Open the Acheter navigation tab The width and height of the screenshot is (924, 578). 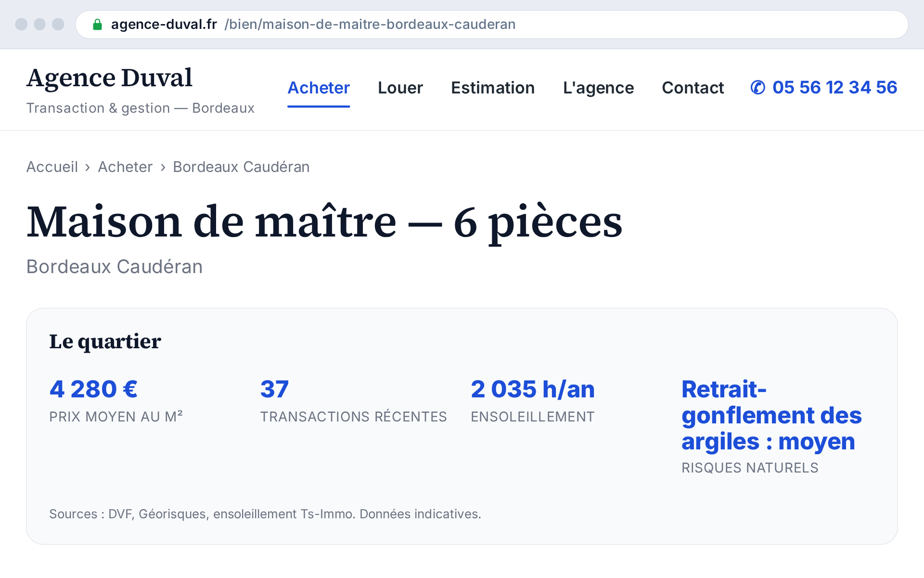pyautogui.click(x=319, y=88)
